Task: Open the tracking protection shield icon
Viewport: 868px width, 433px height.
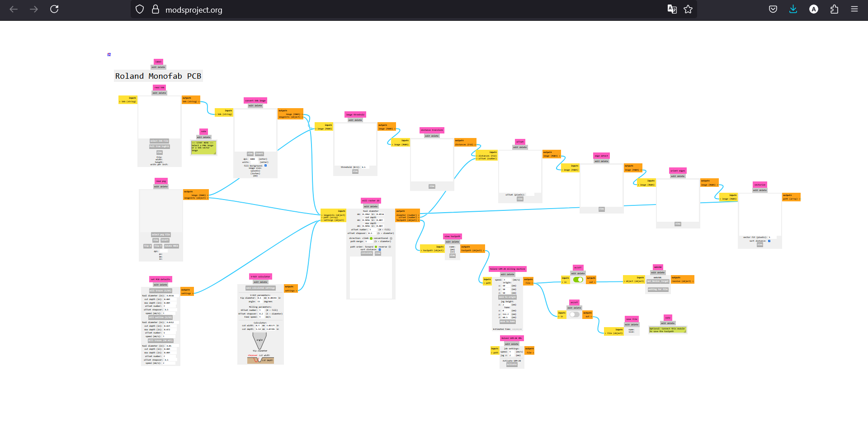Action: [x=140, y=10]
